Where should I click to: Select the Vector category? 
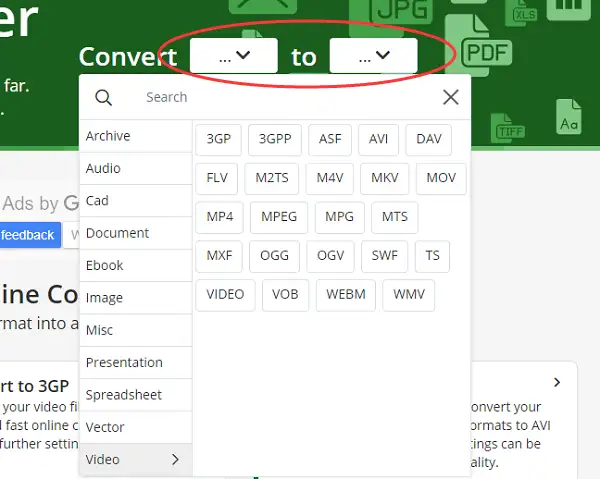click(136, 427)
